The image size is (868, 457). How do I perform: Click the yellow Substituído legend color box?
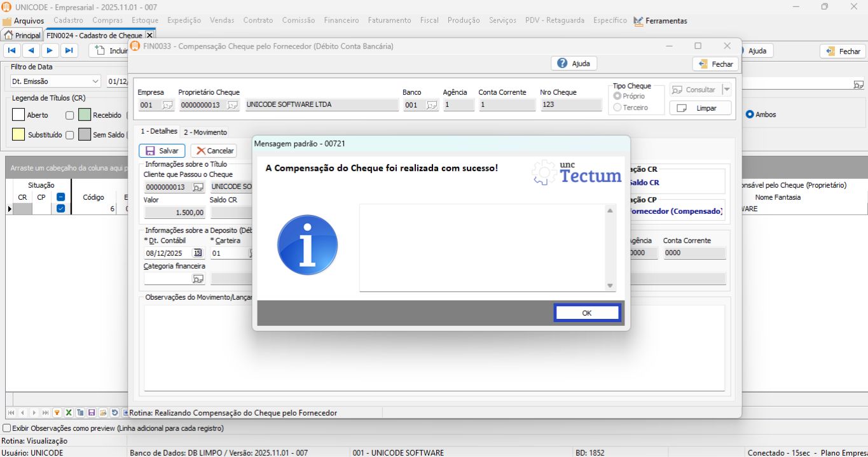click(x=18, y=135)
